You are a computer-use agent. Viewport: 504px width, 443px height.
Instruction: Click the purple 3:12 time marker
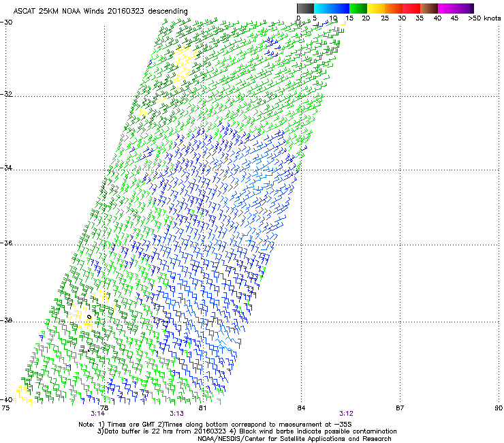pos(346,414)
